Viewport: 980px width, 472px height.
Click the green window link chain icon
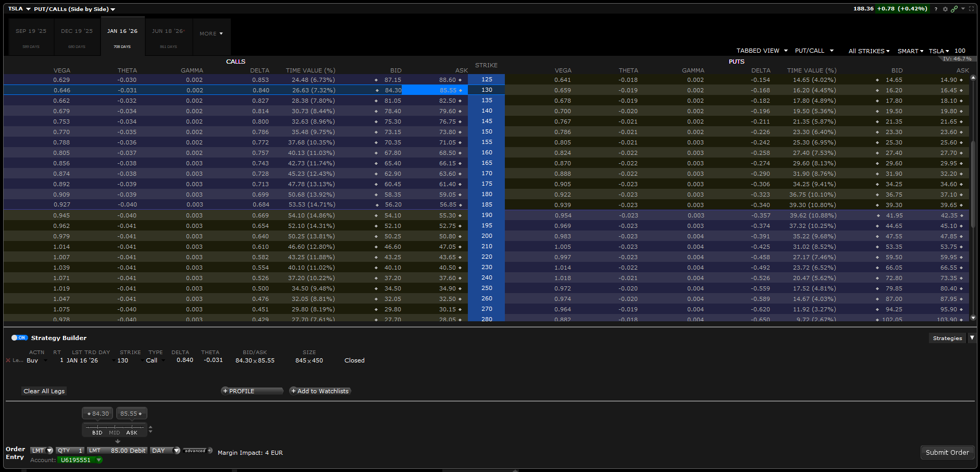pos(954,9)
